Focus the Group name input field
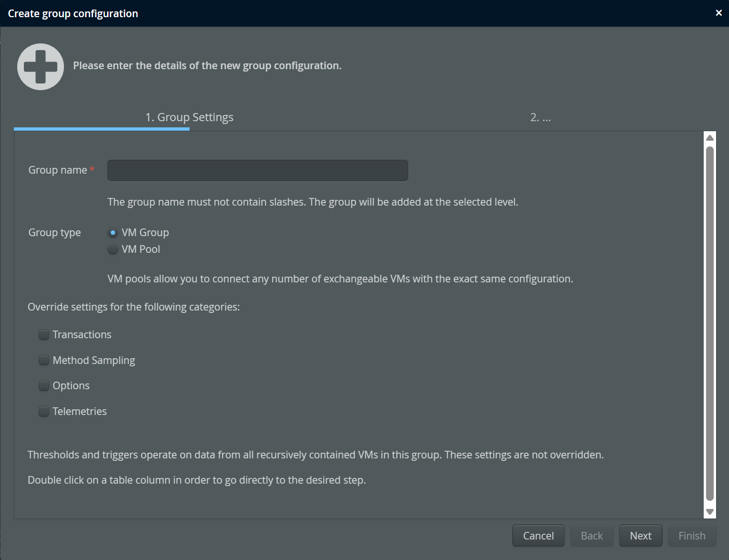 [258, 171]
